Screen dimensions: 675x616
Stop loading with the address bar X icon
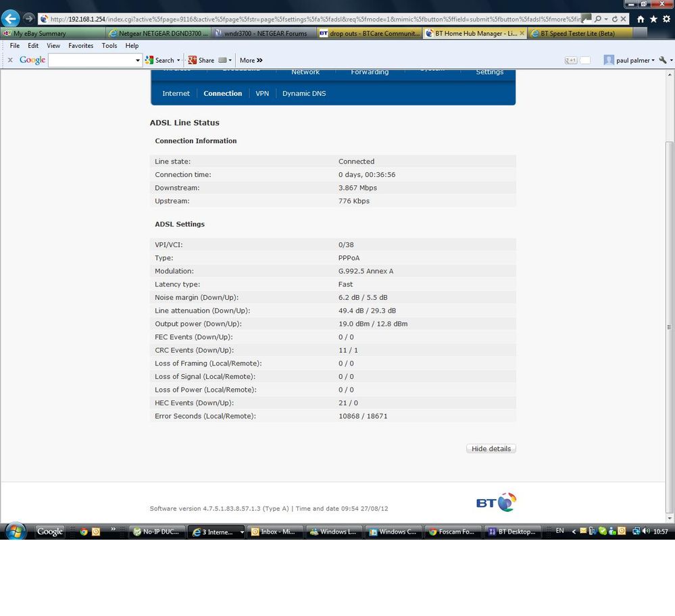(623, 19)
